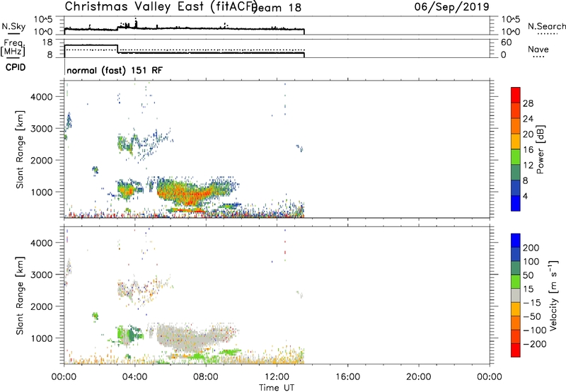Click the '200' Velocity colorbar tick label

tap(531, 248)
